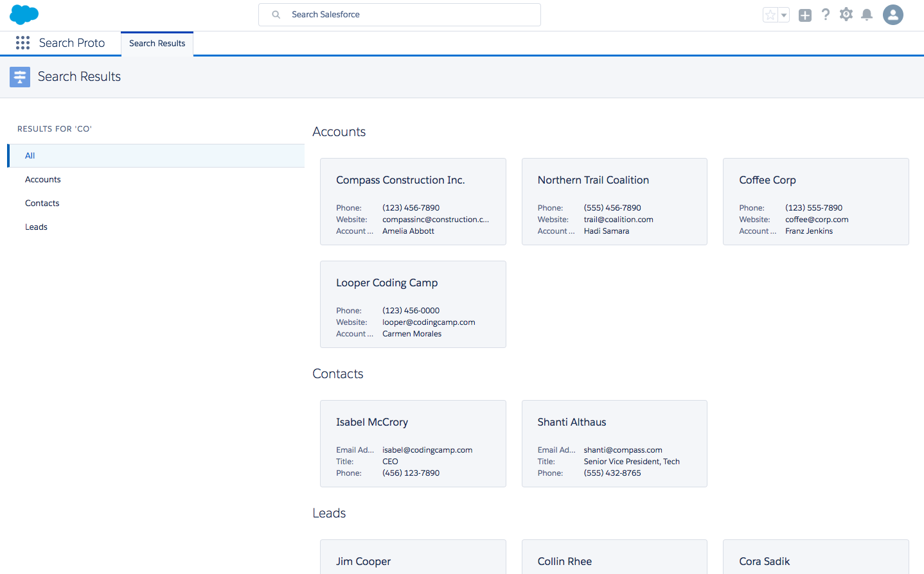This screenshot has height=574, width=924.
Task: Open Looper Coding Camp account
Action: click(x=387, y=283)
